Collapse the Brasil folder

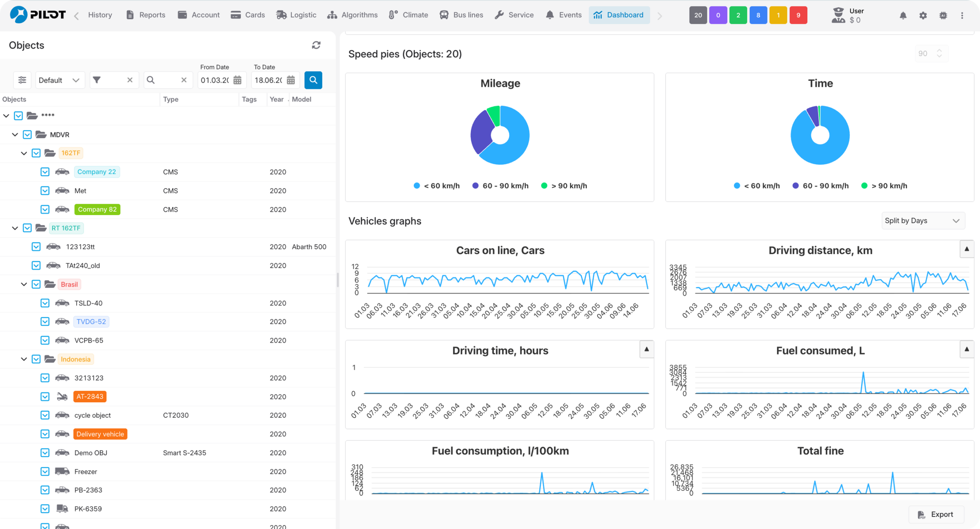click(24, 284)
